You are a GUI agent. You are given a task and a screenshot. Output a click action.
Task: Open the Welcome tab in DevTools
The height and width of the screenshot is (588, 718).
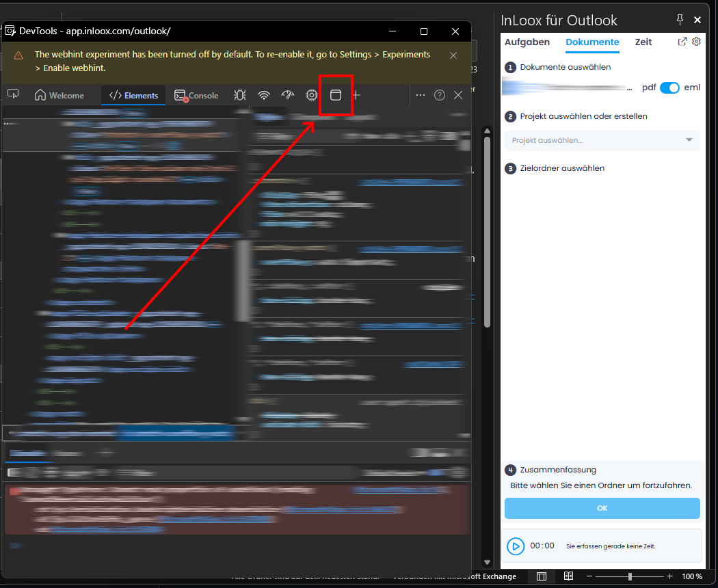tap(59, 95)
